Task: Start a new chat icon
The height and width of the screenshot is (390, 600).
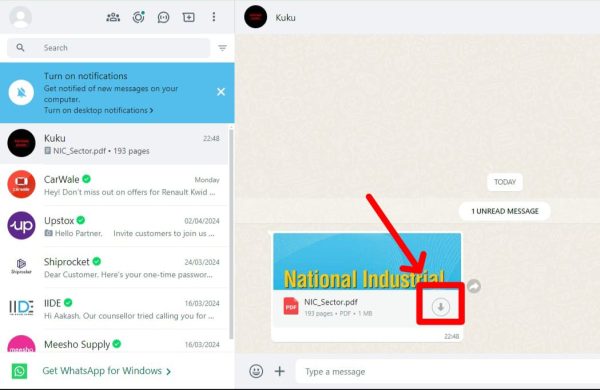Action: (189, 17)
